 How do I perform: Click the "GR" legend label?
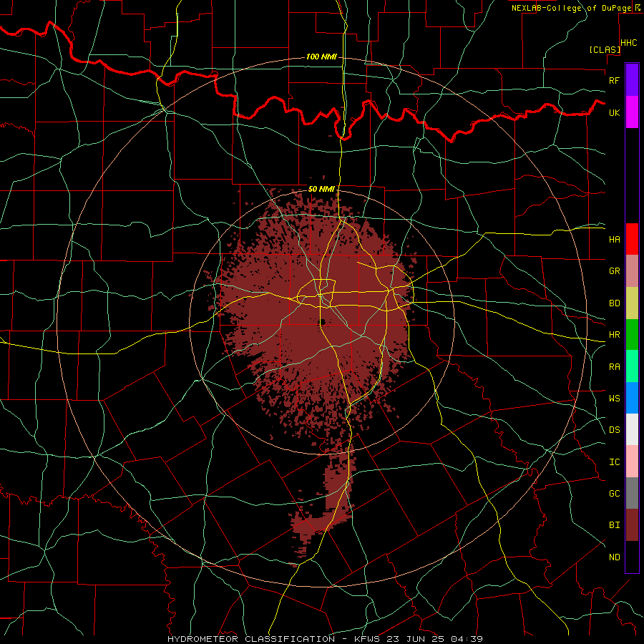[x=614, y=271]
